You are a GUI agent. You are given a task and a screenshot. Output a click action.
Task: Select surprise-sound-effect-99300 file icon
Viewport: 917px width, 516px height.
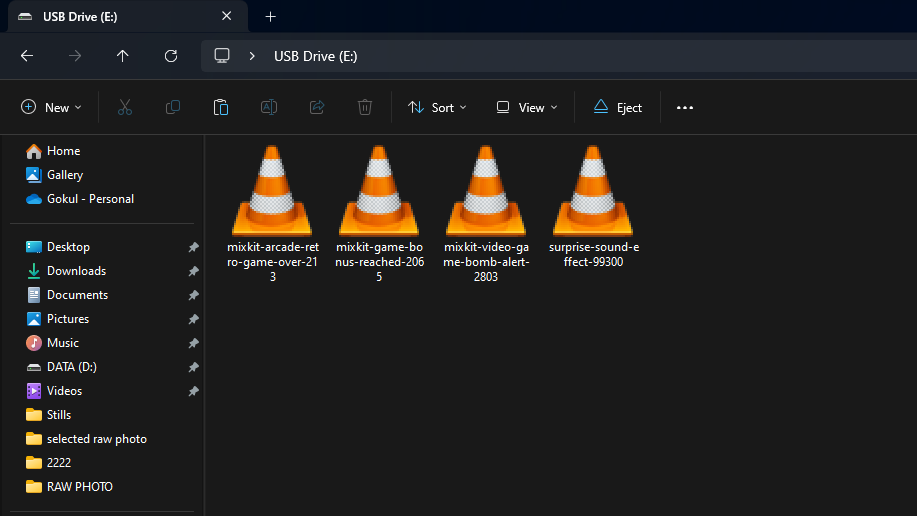(593, 191)
